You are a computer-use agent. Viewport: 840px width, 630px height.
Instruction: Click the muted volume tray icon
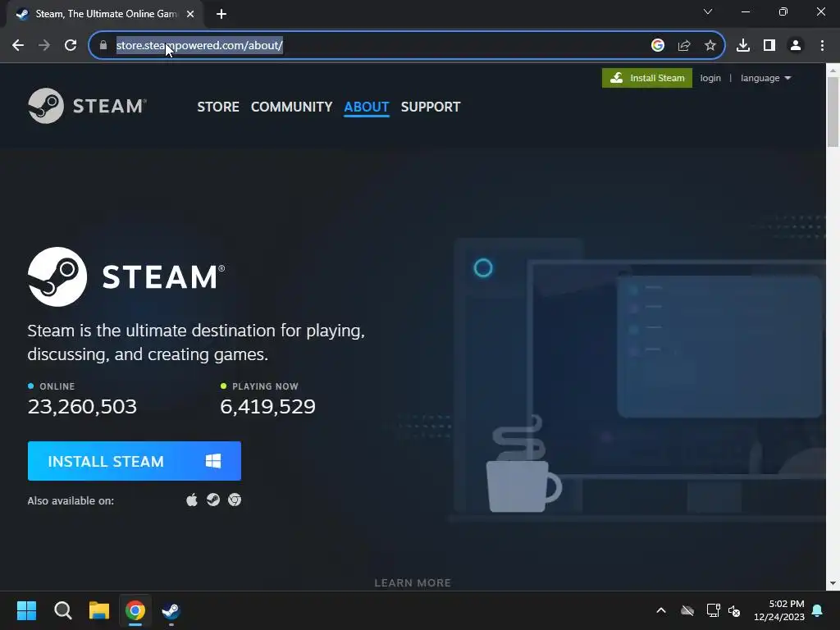tap(734, 610)
